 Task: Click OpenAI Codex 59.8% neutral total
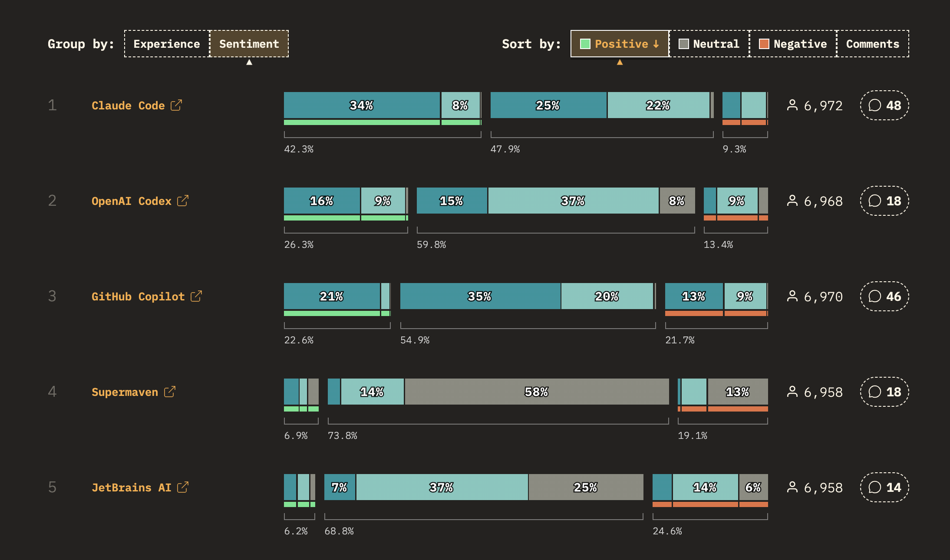click(431, 244)
